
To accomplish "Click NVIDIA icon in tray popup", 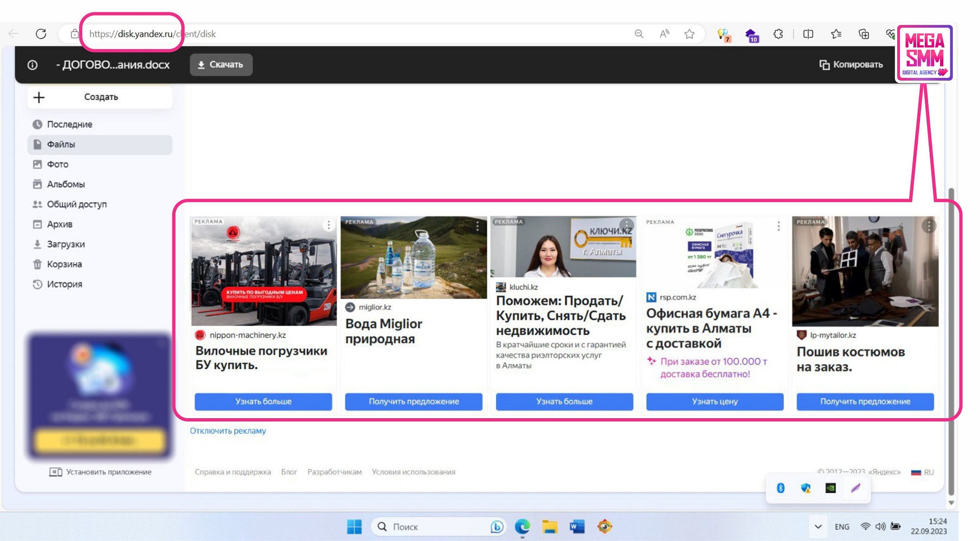I will click(x=831, y=489).
